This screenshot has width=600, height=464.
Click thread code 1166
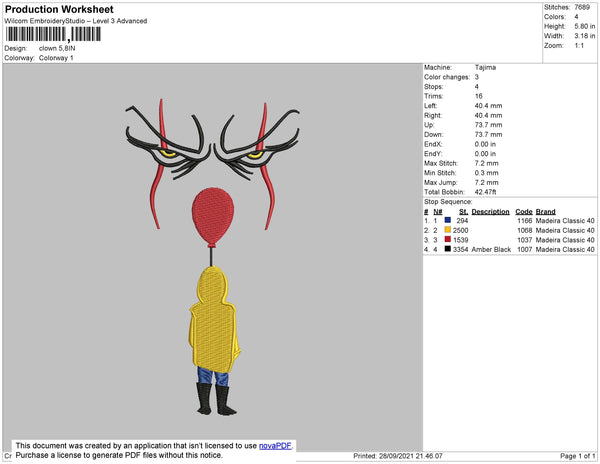pyautogui.click(x=525, y=221)
